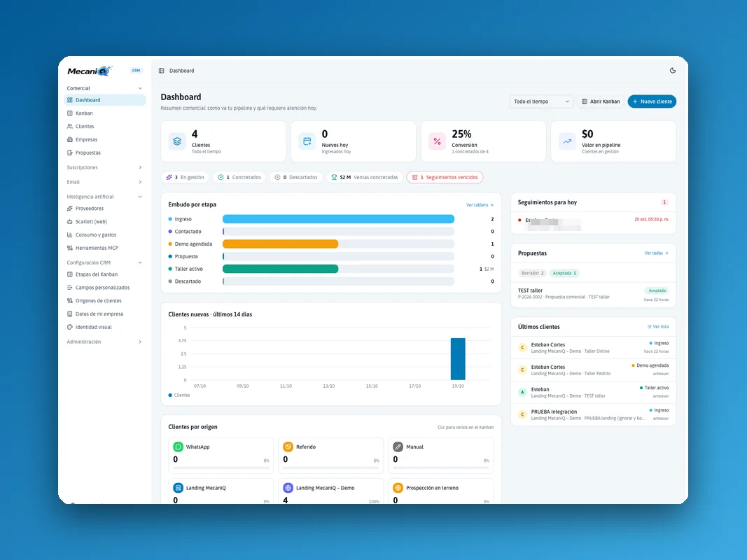
Task: Filter proposals by Aceptada 1 tag
Action: (564, 273)
